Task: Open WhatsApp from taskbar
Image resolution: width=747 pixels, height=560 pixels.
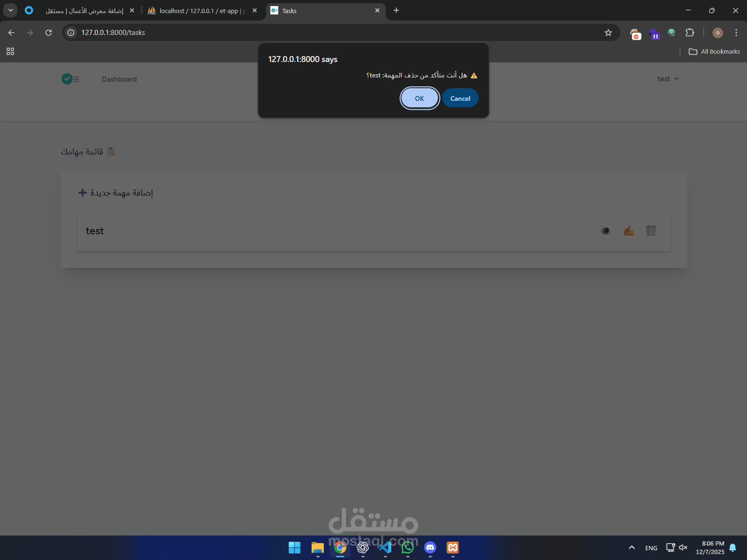Action: [408, 547]
